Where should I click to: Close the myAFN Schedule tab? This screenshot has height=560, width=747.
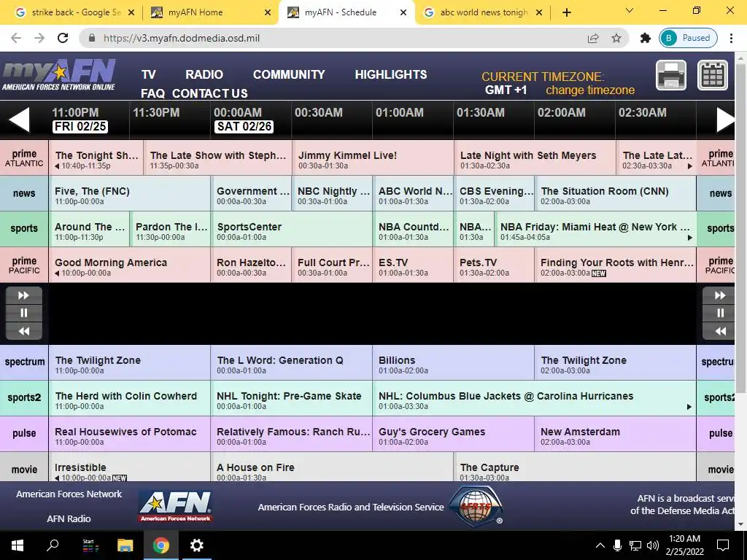(403, 12)
